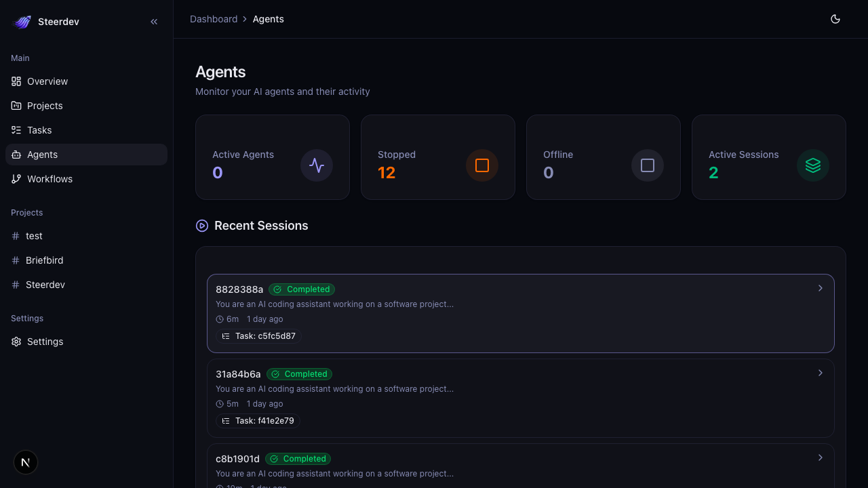Select the test project in the sidebar
Image resolution: width=868 pixels, height=488 pixels.
click(x=33, y=235)
